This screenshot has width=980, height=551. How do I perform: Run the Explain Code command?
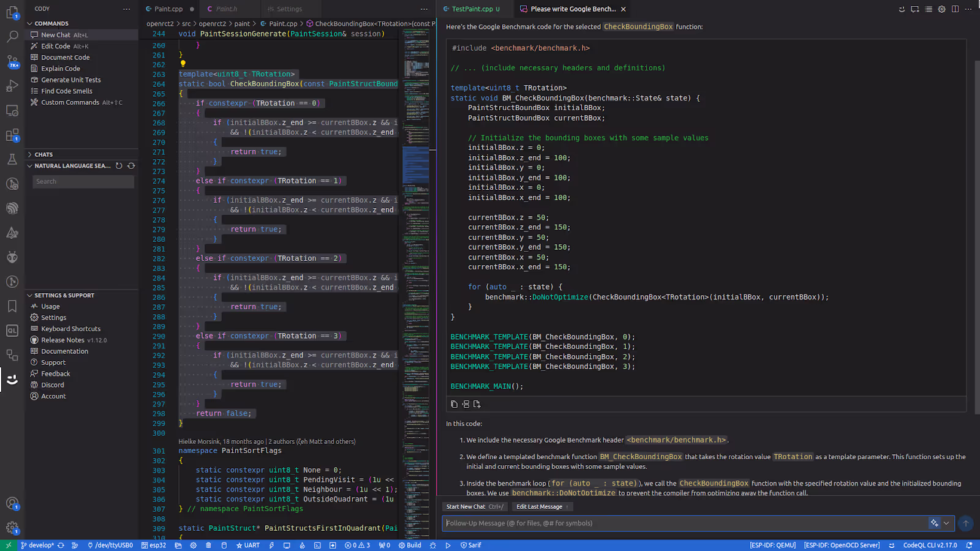click(x=82, y=69)
